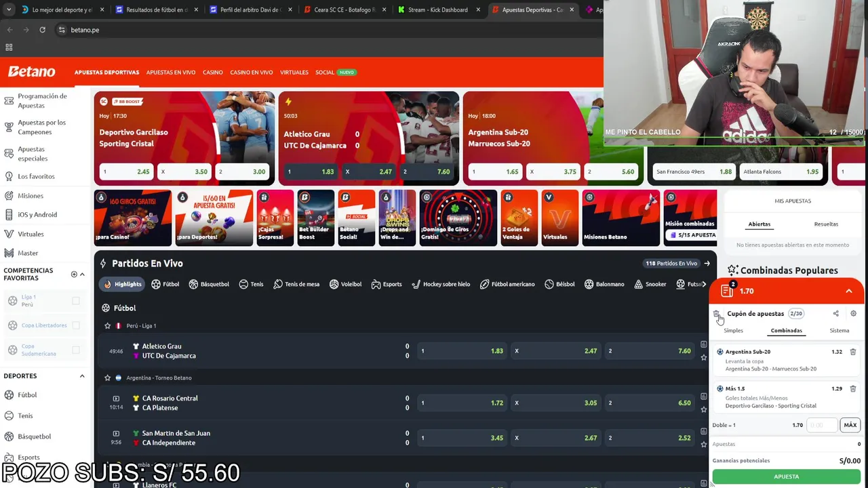Open Misiones in the sidebar
868x488 pixels.
31,196
